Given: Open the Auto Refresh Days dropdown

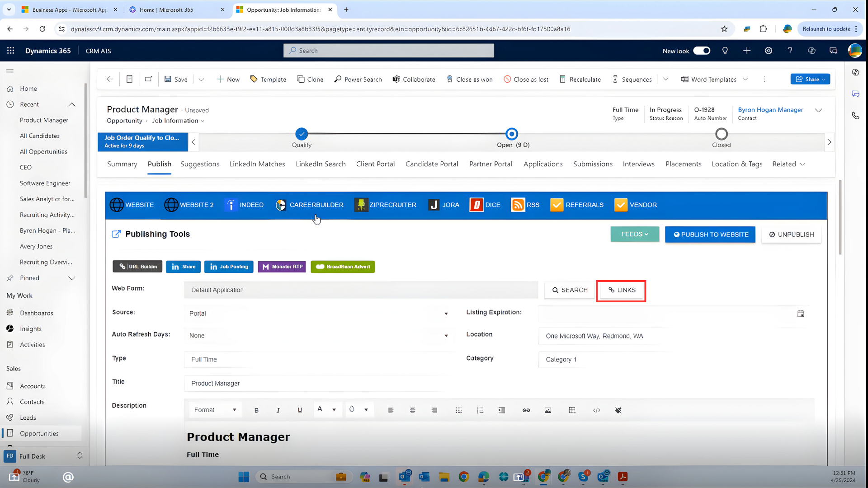Looking at the screenshot, I should (x=319, y=336).
